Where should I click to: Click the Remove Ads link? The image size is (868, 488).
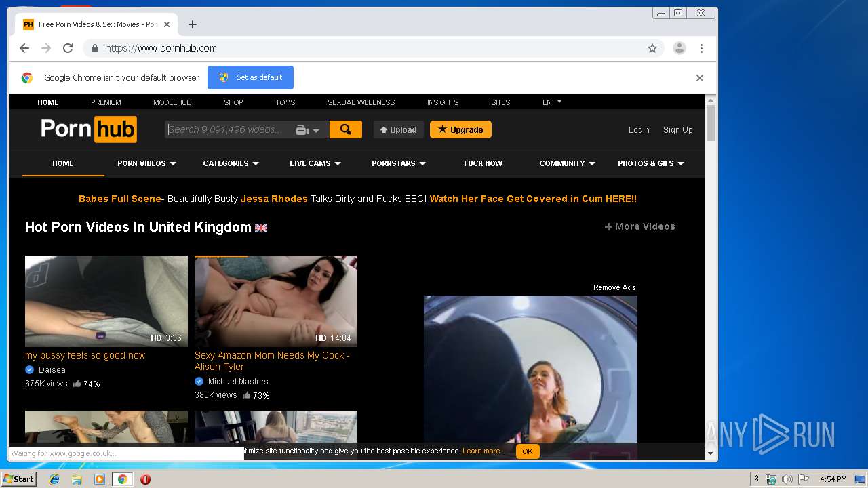(x=614, y=287)
